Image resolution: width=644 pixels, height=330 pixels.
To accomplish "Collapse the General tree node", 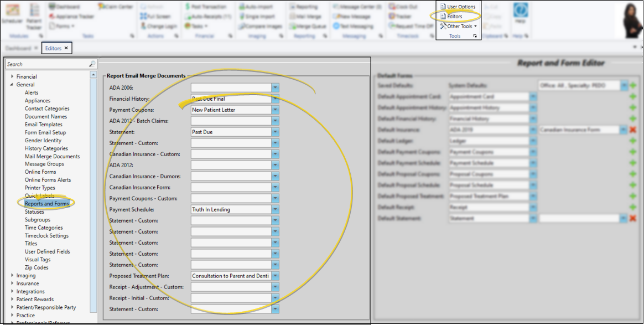I will pyautogui.click(x=12, y=85).
